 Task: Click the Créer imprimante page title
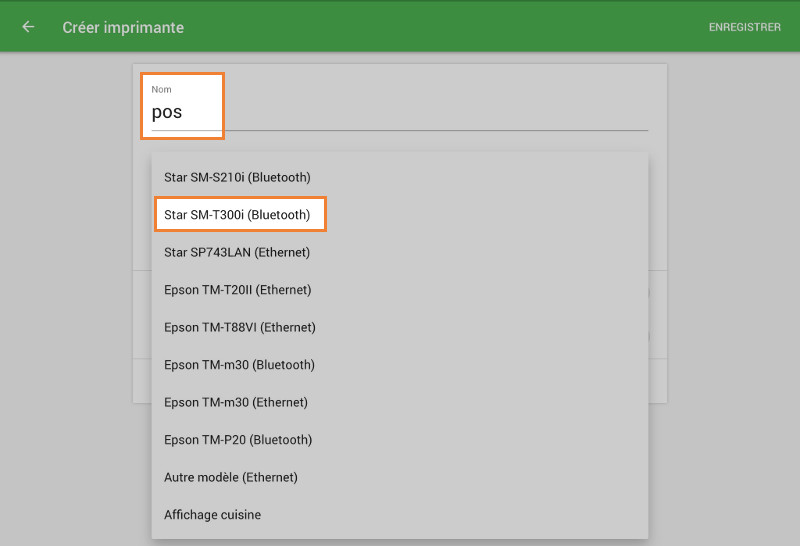(x=123, y=27)
